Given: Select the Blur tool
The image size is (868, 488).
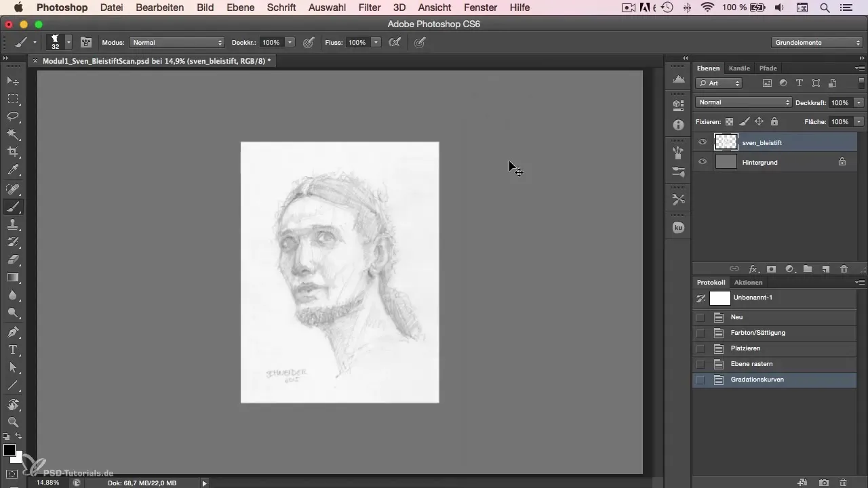Looking at the screenshot, I should [13, 295].
